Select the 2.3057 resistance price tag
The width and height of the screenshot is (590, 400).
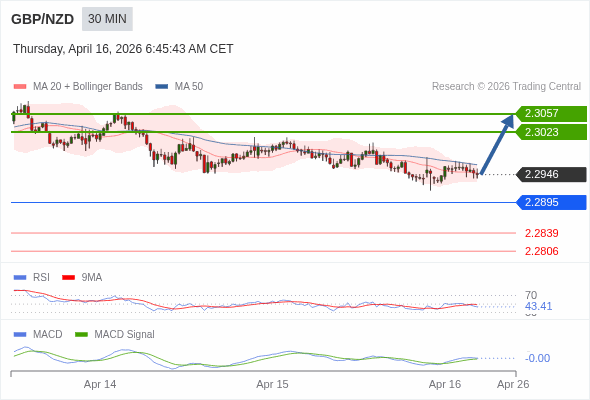[551, 113]
